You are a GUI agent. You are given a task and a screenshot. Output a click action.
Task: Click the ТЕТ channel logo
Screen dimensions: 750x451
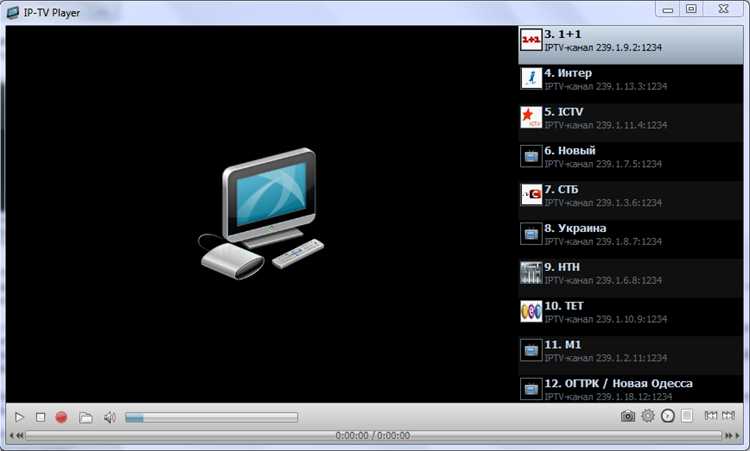(531, 311)
